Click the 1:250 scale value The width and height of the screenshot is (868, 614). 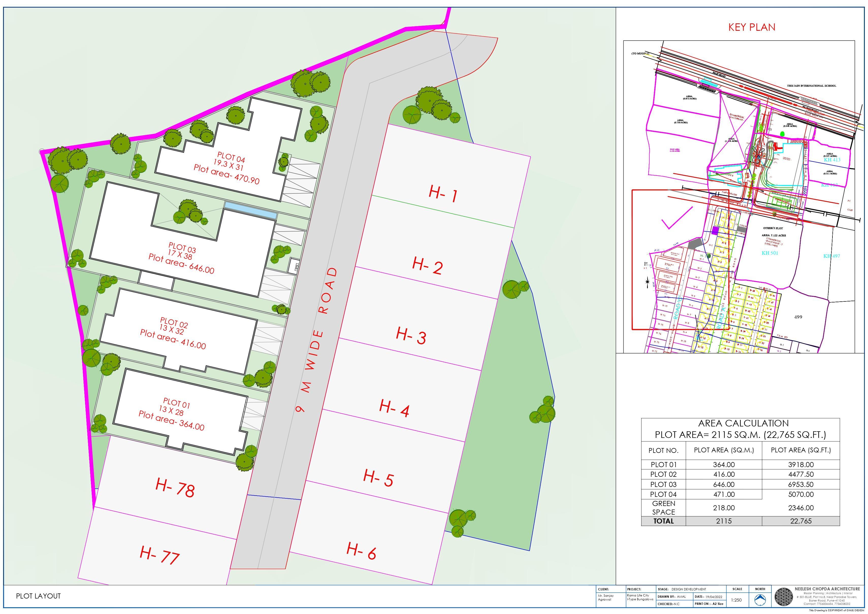coord(736,600)
